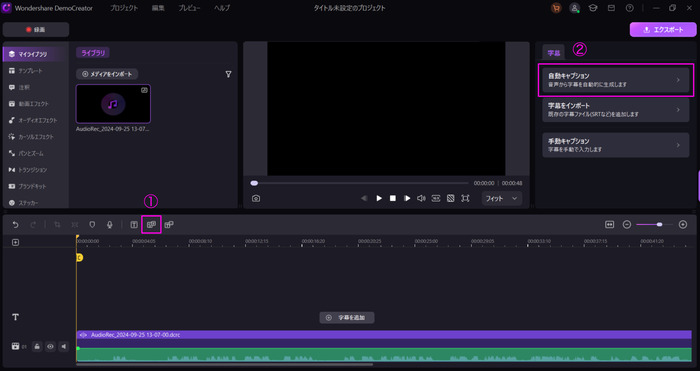Zoom in the timeline with plus icon
This screenshot has width=700, height=371.
[x=683, y=225]
